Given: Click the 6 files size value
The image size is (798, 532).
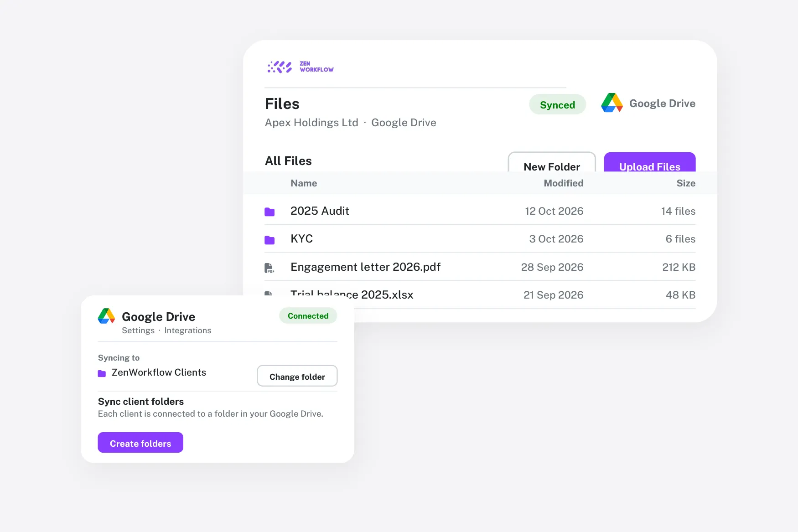Looking at the screenshot, I should coord(680,239).
